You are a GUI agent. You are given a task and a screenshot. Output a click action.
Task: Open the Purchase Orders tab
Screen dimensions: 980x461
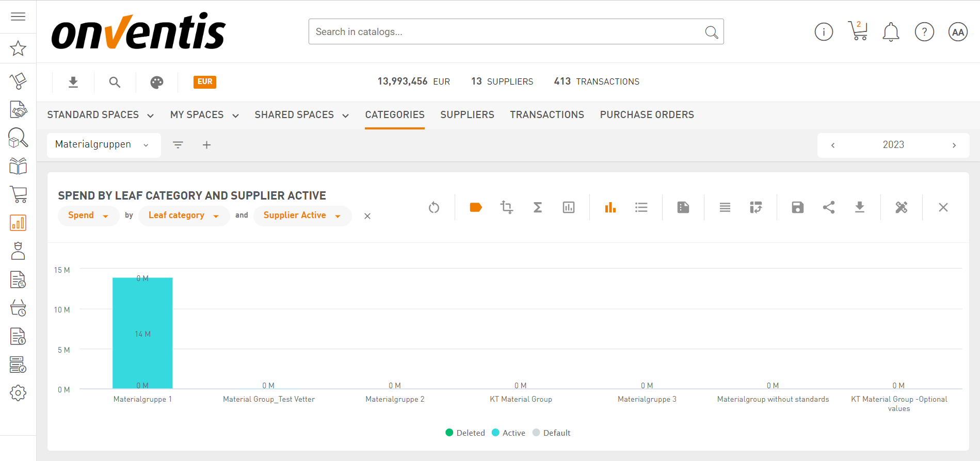(647, 114)
